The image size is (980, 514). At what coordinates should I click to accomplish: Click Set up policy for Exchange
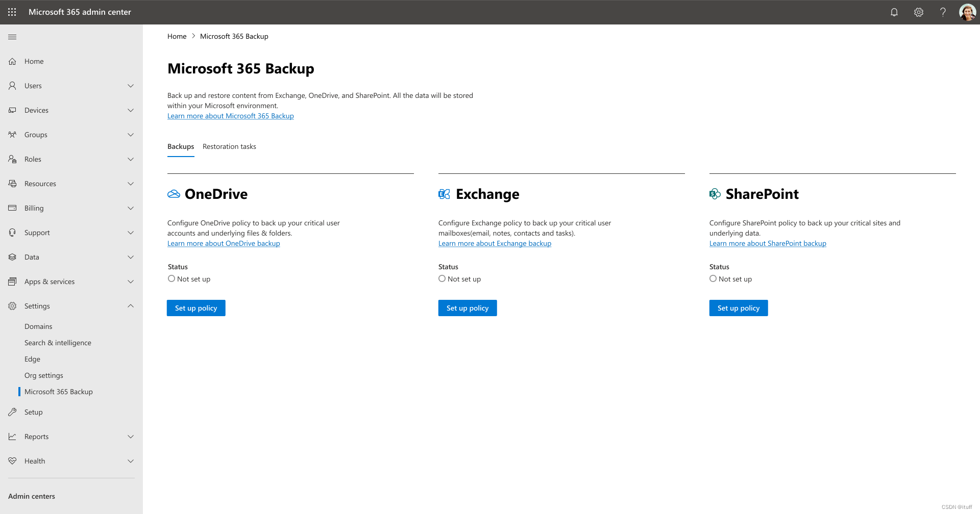tap(468, 308)
